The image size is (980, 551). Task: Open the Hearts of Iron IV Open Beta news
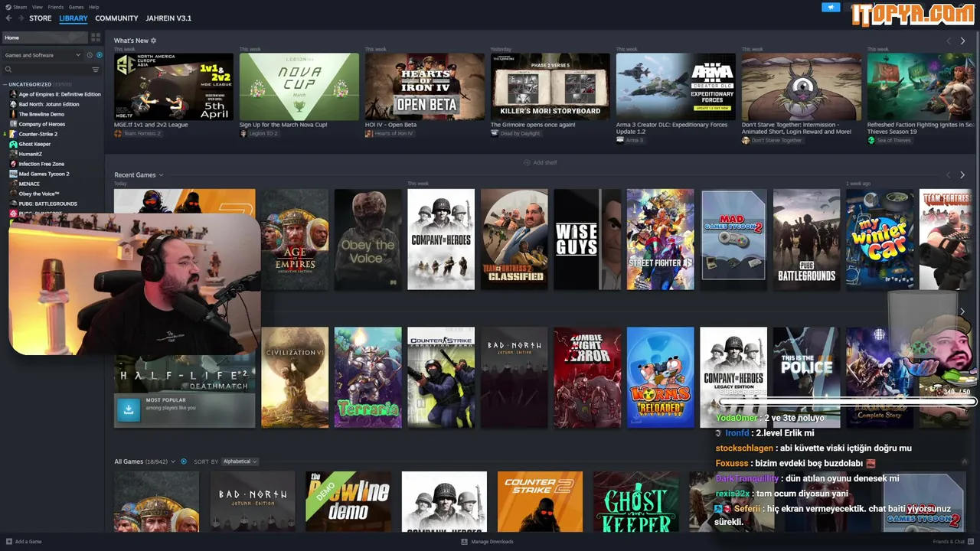[x=425, y=86]
